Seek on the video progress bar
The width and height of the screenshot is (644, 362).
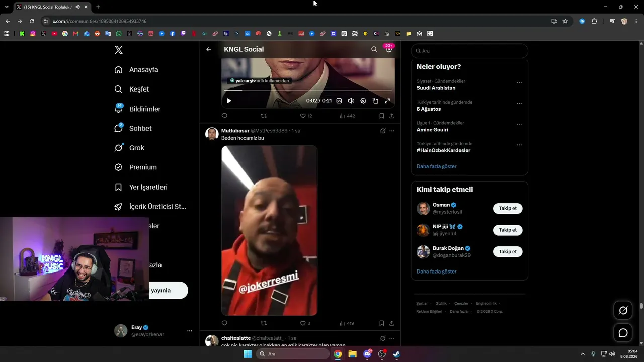coord(308,90)
